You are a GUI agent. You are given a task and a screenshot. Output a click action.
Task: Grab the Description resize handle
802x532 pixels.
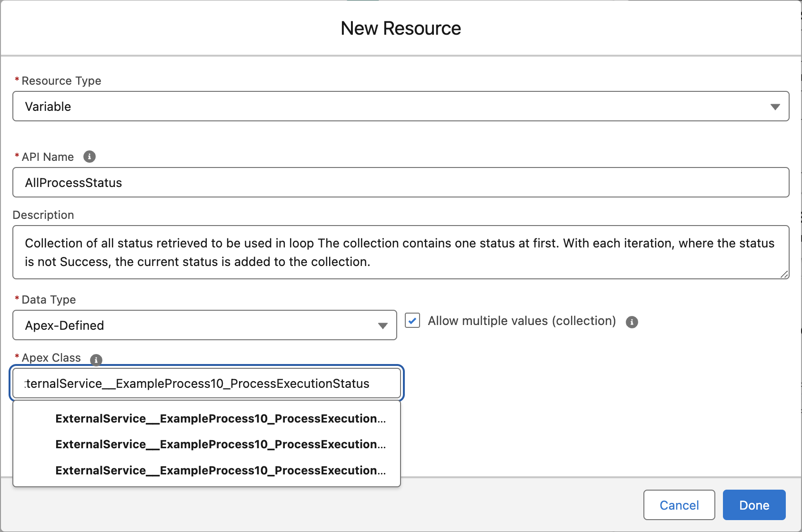tap(784, 274)
